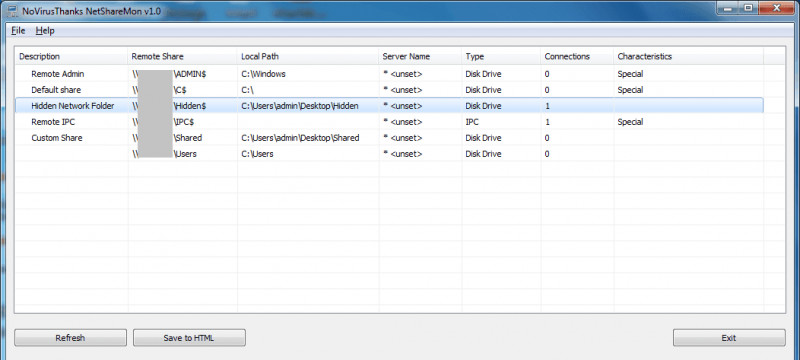Viewport: 800px width, 360px height.
Task: Sort by Description column header
Action: [71, 57]
